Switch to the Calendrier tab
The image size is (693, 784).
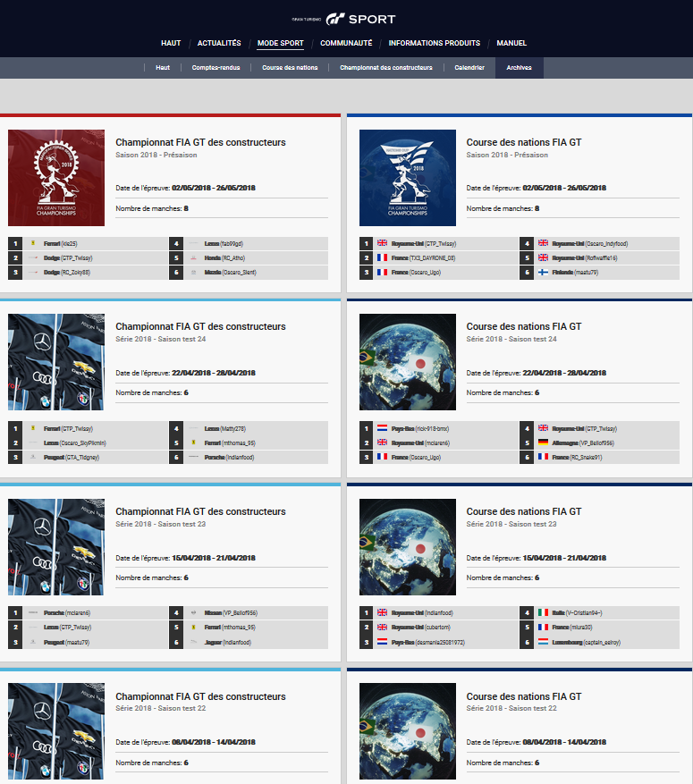pos(469,68)
